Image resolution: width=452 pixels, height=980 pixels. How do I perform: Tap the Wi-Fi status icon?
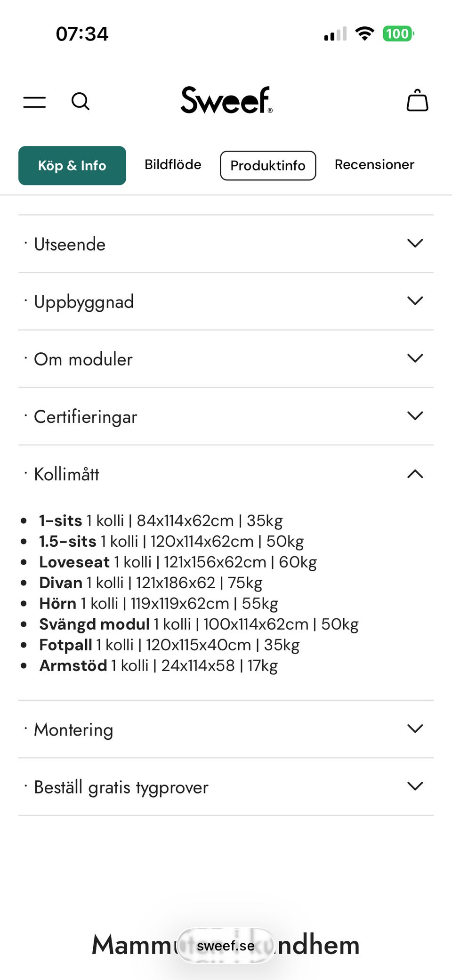[x=364, y=33]
